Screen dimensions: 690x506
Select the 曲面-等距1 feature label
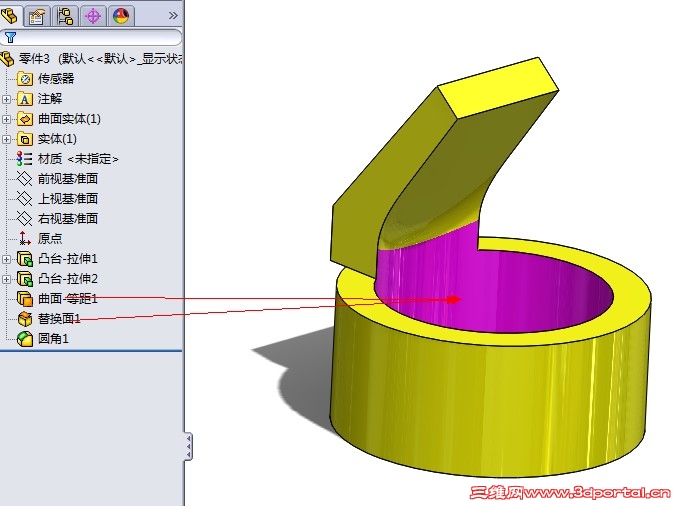(68, 299)
